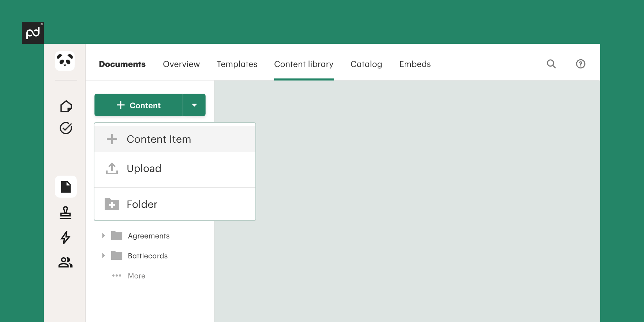
Task: Expand the Agreements folder arrow
Action: pyautogui.click(x=104, y=236)
